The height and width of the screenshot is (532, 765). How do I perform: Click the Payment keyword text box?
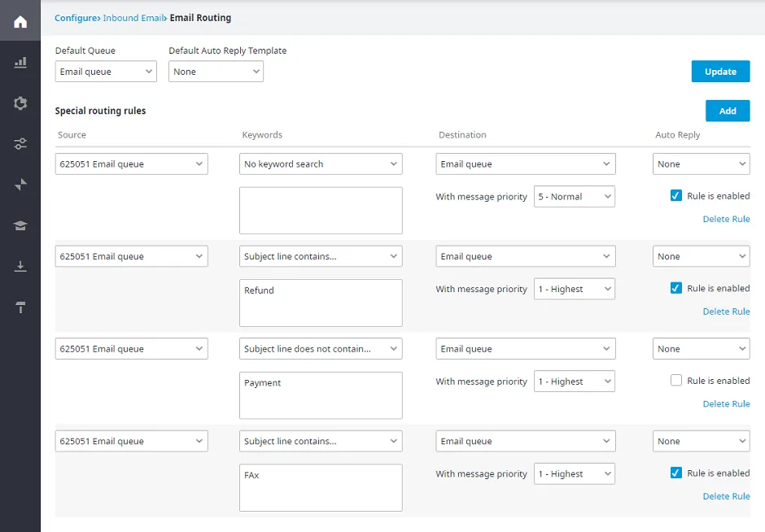[321, 395]
